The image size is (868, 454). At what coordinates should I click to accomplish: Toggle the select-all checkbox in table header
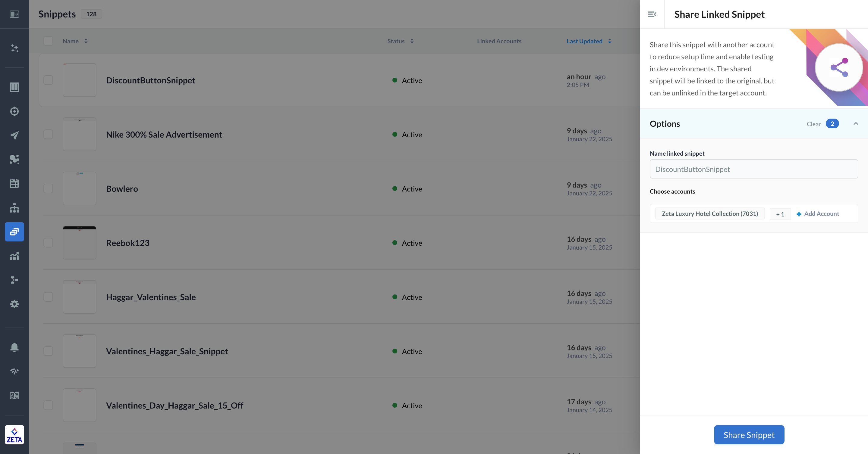tap(48, 41)
